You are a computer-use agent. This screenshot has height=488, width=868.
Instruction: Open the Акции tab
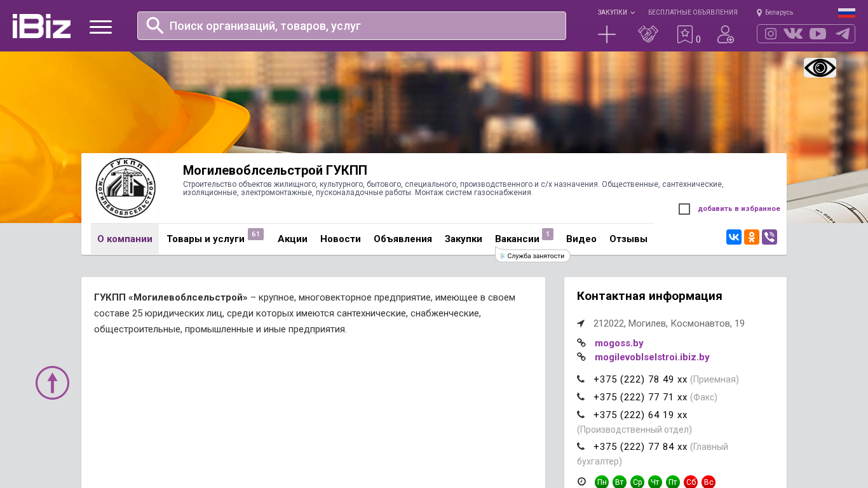[x=292, y=239]
